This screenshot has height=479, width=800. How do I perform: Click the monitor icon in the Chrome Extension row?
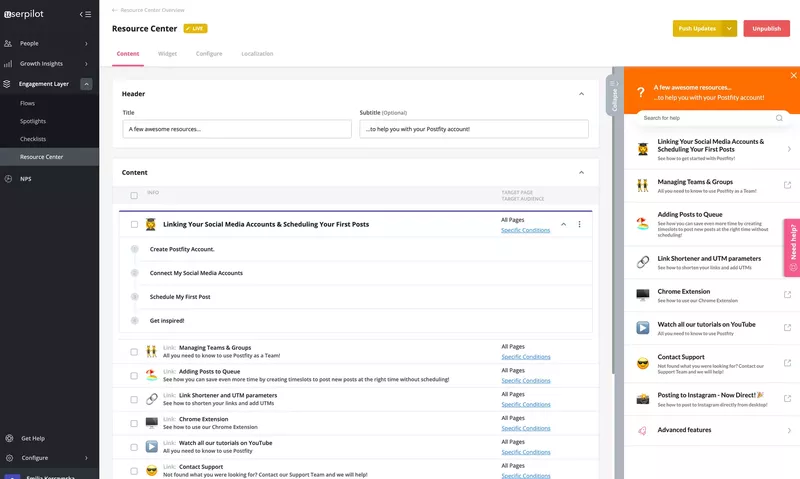click(x=152, y=423)
